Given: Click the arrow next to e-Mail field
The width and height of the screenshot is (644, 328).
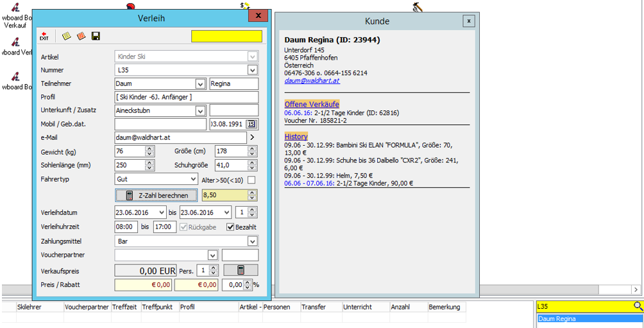Looking at the screenshot, I should point(252,138).
